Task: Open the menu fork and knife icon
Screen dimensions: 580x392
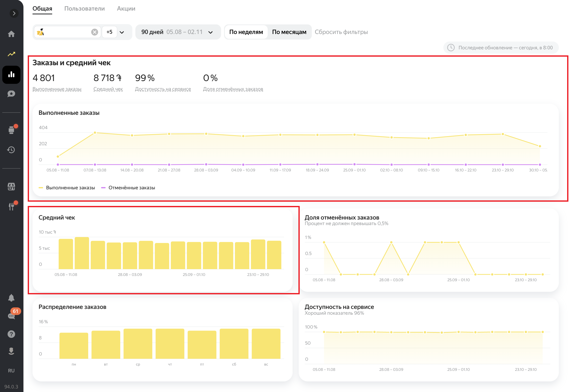Action: (11, 206)
